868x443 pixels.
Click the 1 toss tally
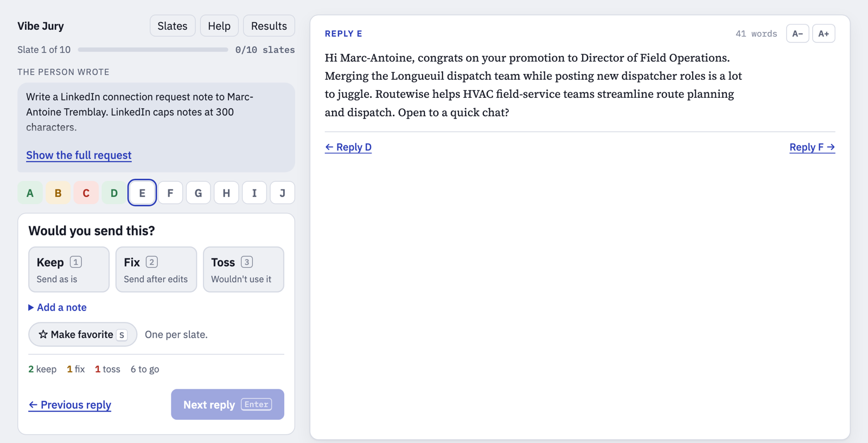107,369
